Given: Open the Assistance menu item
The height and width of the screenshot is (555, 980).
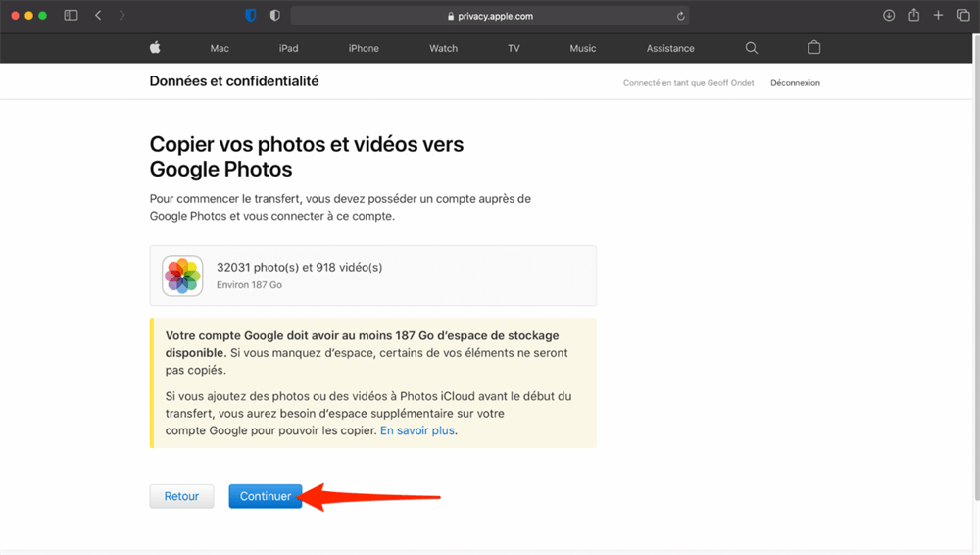Looking at the screenshot, I should pyautogui.click(x=670, y=48).
